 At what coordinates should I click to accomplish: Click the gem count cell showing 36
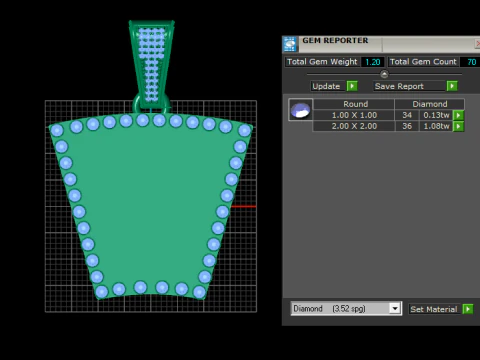pos(407,126)
